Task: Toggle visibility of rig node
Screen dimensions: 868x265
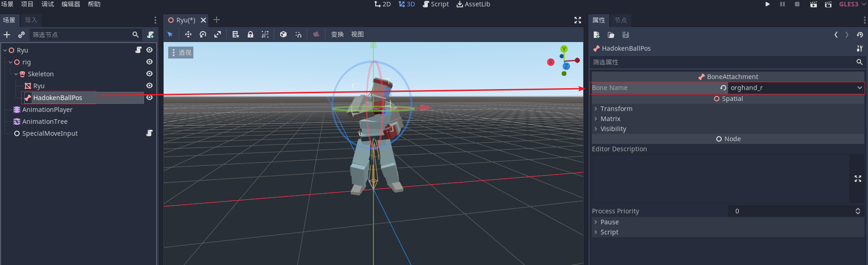Action: (149, 62)
